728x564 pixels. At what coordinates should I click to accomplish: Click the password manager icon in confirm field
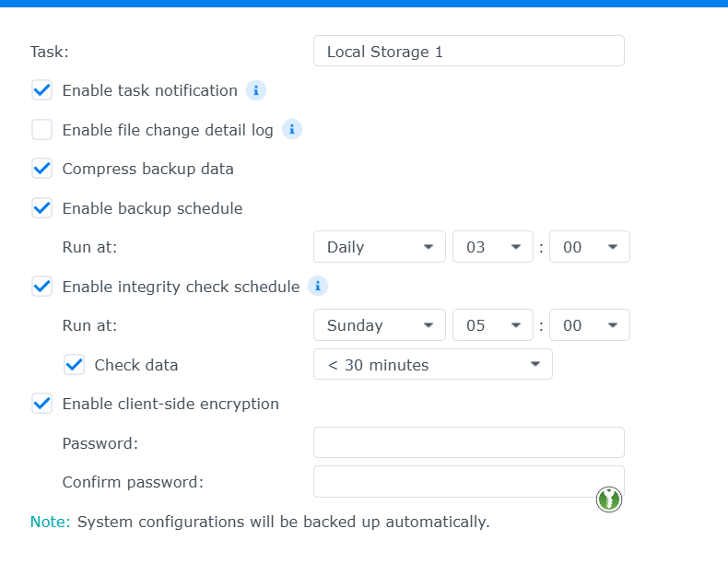(609, 499)
